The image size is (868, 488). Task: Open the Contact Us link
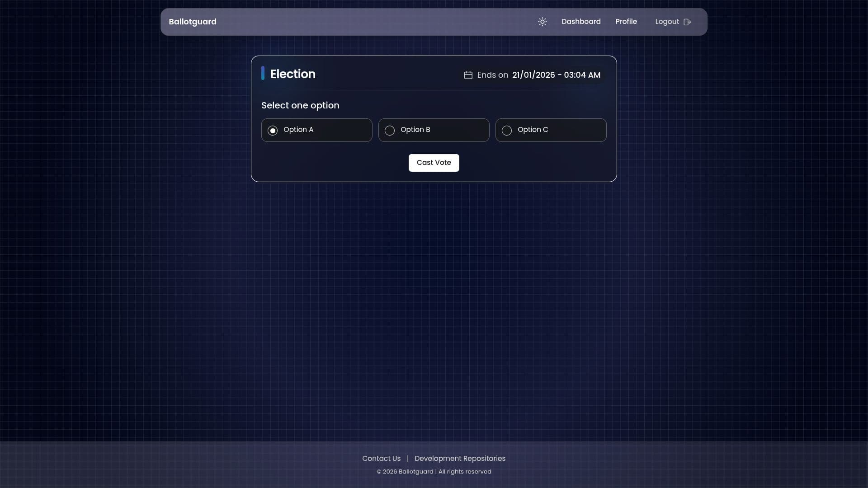point(381,458)
